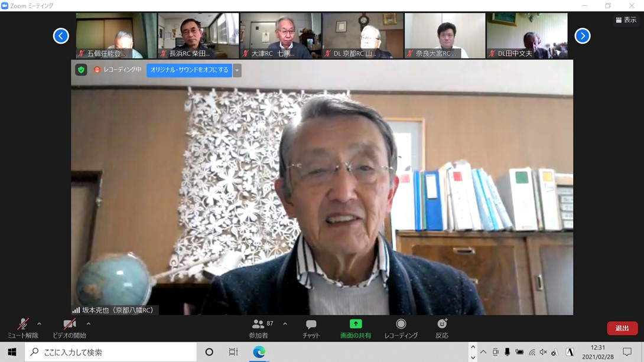
Task: Select the 長浜RC participant video thumbnail
Action: (x=198, y=36)
